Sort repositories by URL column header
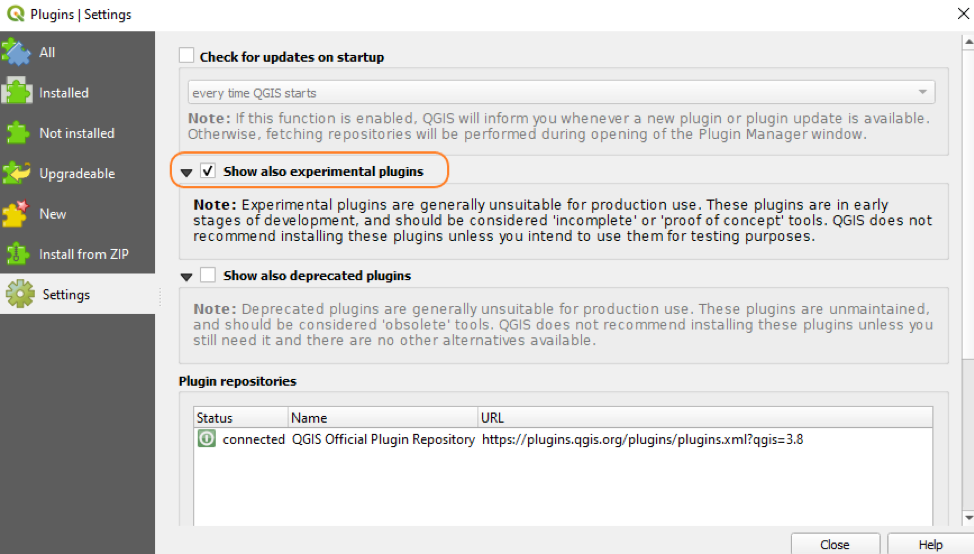This screenshot has width=974, height=554. [705, 417]
